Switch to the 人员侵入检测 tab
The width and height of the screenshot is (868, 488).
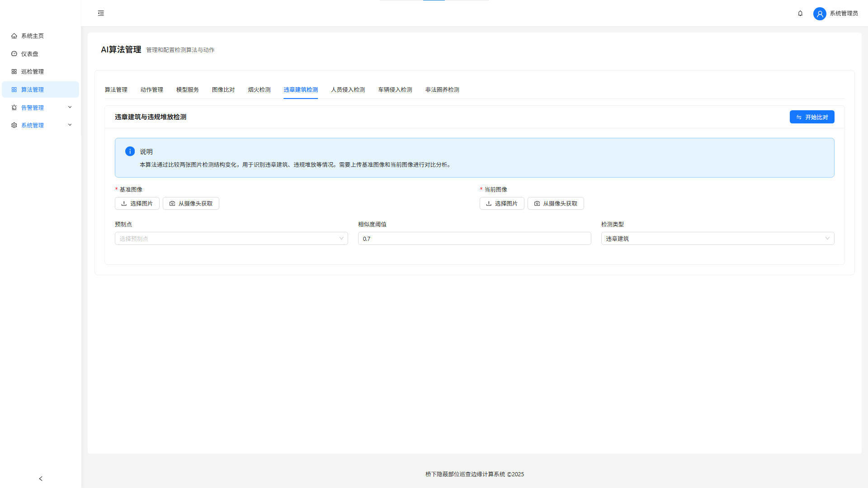point(348,89)
